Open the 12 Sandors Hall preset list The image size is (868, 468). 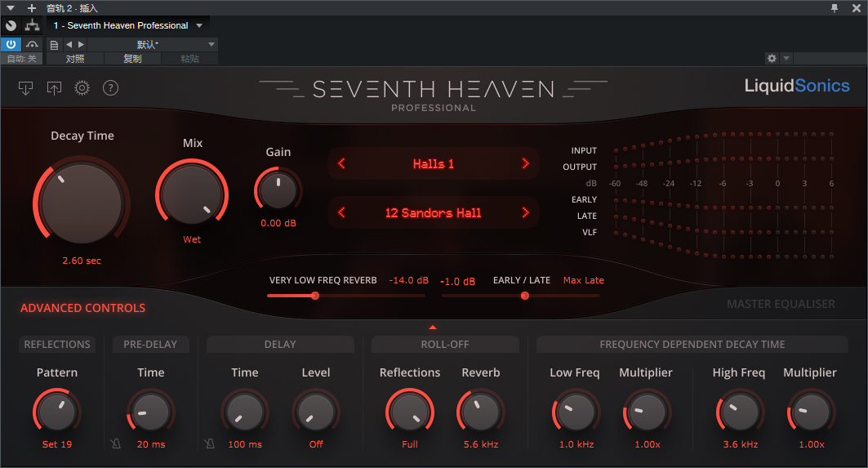click(x=433, y=212)
